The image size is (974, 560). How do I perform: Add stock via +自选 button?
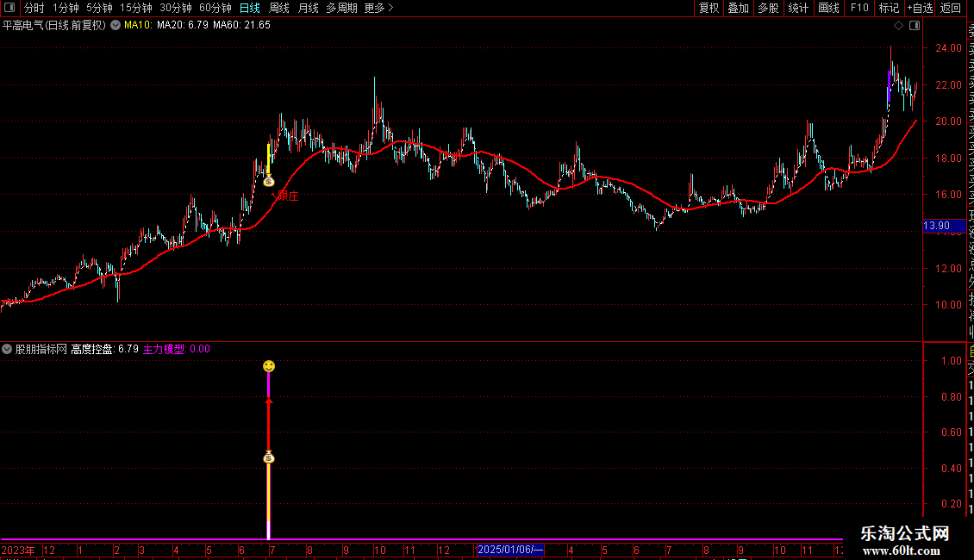click(x=920, y=8)
